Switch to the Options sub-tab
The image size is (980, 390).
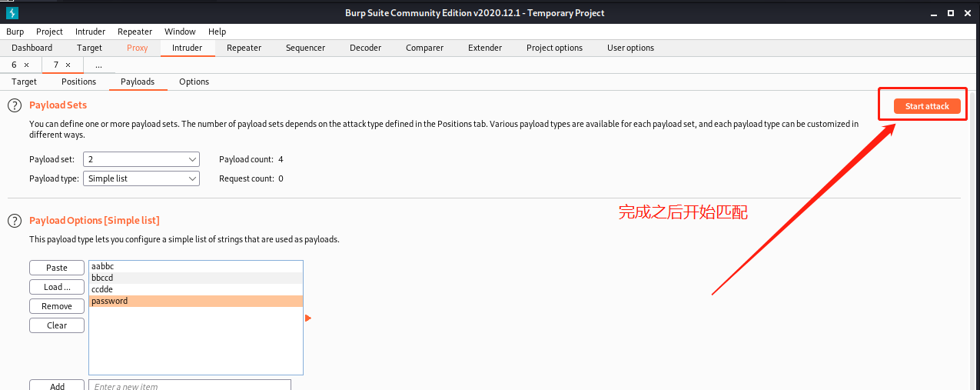click(x=194, y=82)
